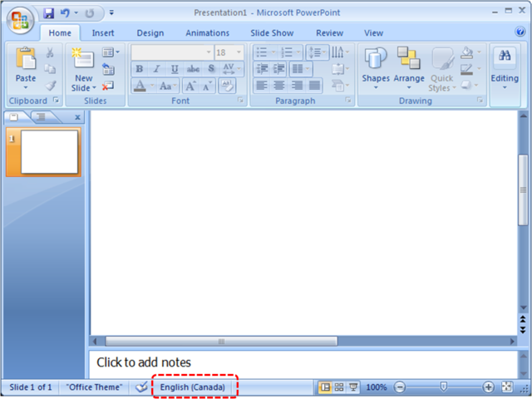Open the Design tab
Screen dimensions: 532x399
click(150, 33)
